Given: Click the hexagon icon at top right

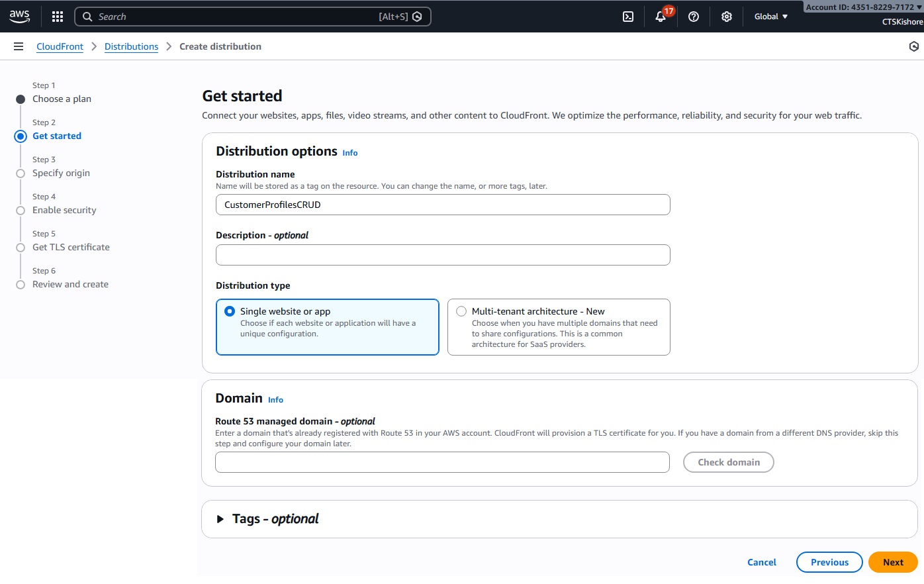Looking at the screenshot, I should pyautogui.click(x=914, y=46).
